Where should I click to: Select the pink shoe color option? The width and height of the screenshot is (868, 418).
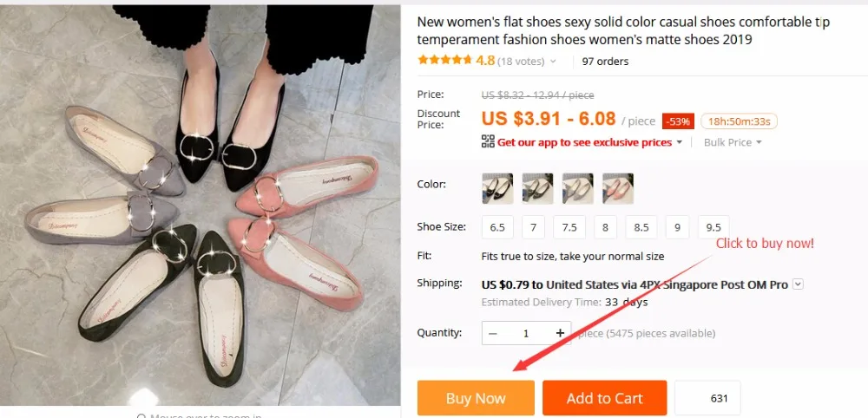pyautogui.click(x=618, y=188)
